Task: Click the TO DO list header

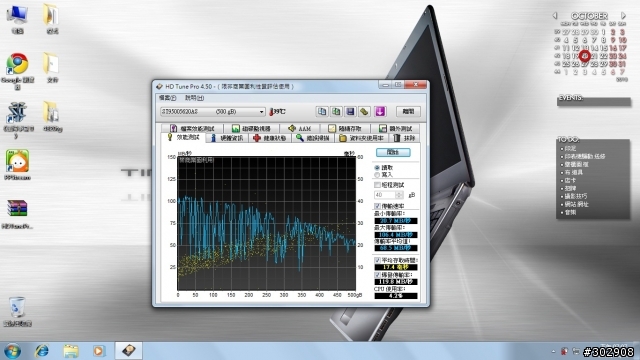Action: (x=568, y=140)
